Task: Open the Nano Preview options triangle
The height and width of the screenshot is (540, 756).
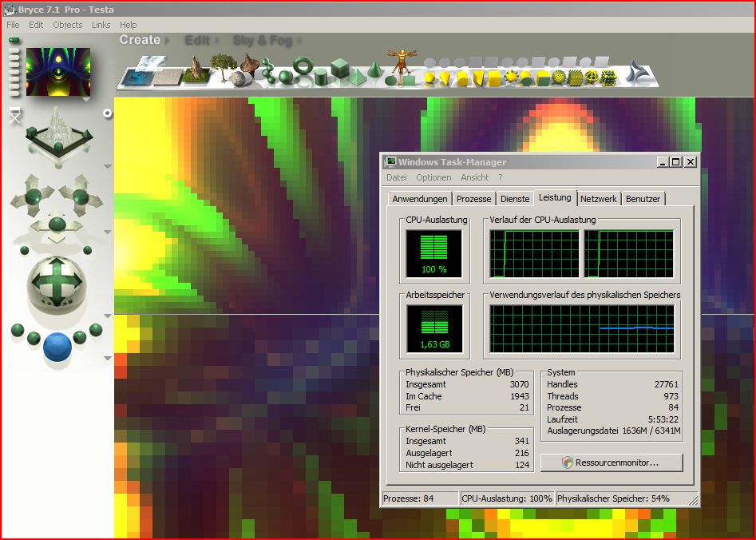Action: (x=86, y=100)
